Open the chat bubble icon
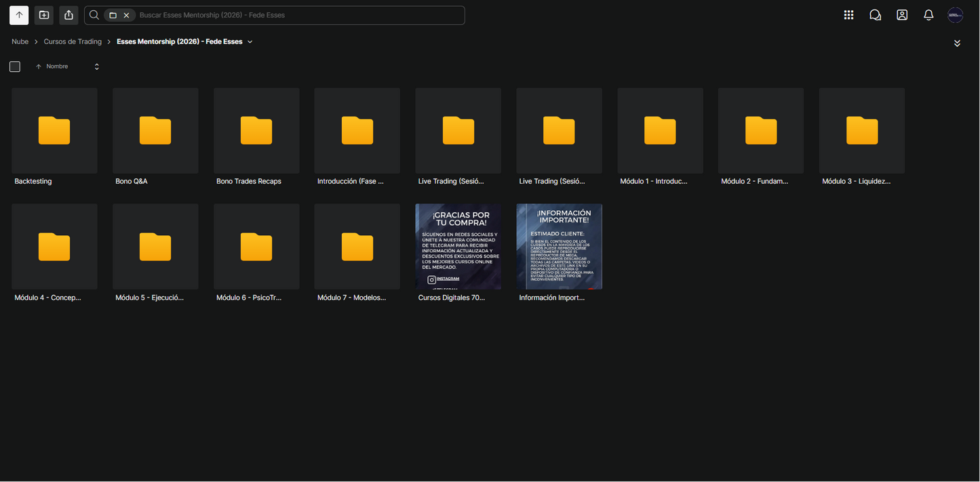Screen dimensions: 980x482 [x=876, y=15]
